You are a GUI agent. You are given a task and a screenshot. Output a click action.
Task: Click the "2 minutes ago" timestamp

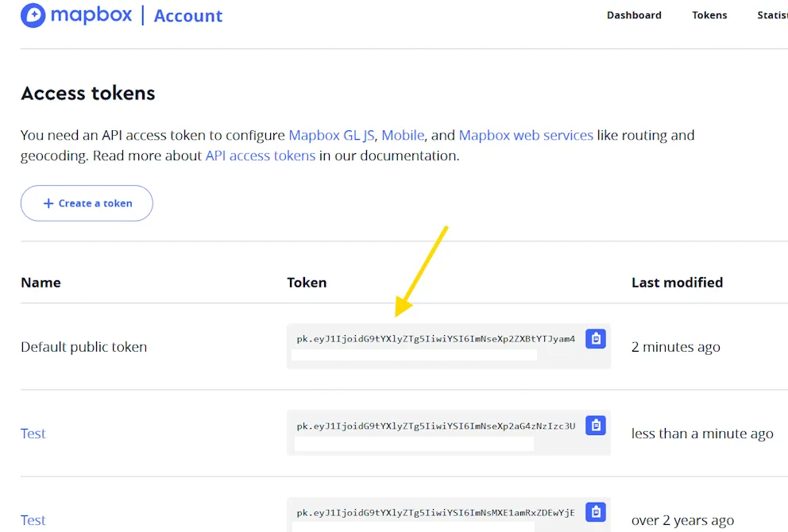675,347
